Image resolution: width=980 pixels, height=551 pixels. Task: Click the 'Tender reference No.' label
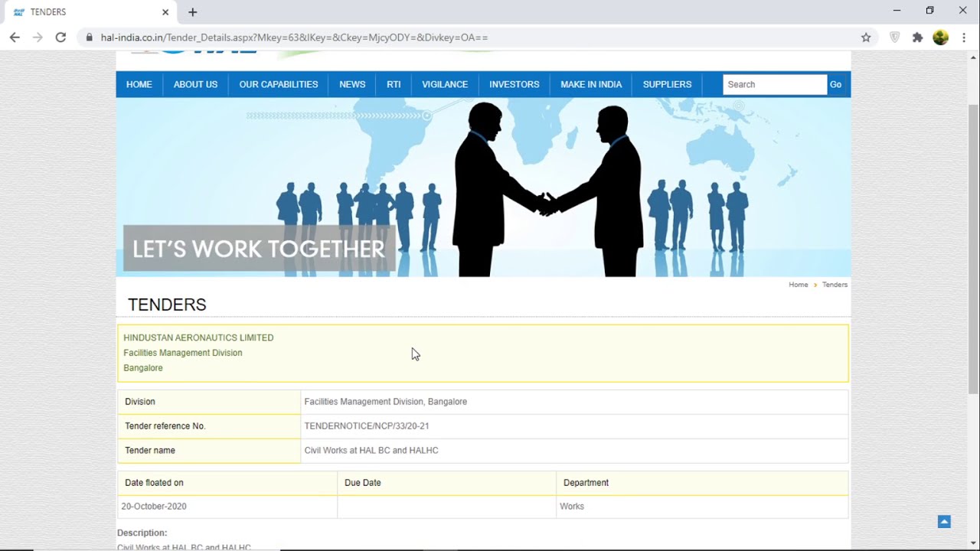165,426
